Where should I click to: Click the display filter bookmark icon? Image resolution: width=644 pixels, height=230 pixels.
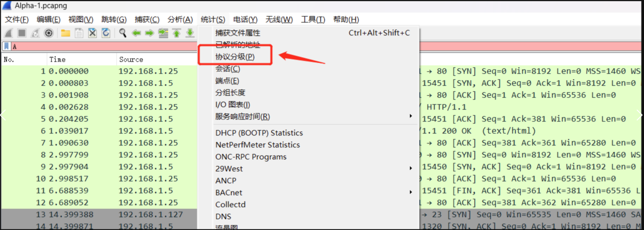[6, 46]
